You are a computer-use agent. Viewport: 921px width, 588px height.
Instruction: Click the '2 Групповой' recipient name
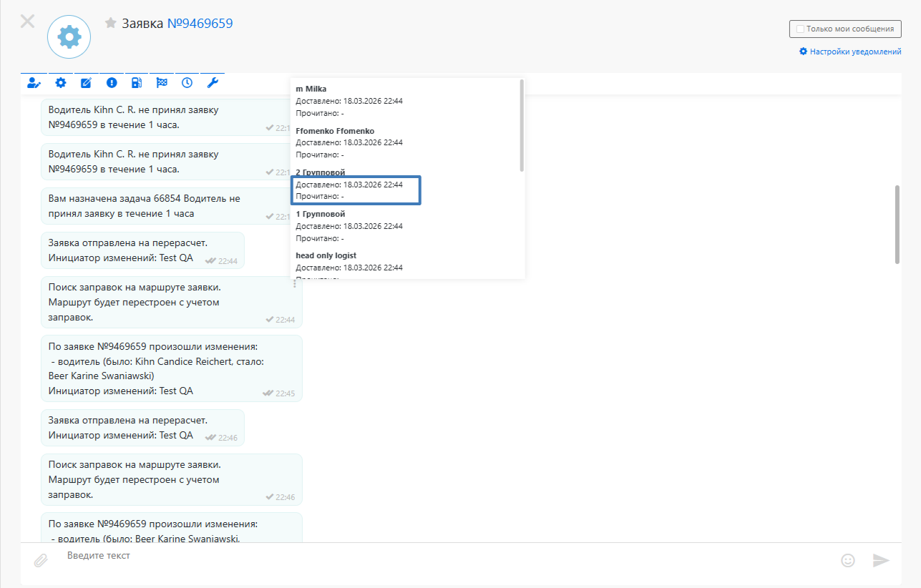click(321, 172)
